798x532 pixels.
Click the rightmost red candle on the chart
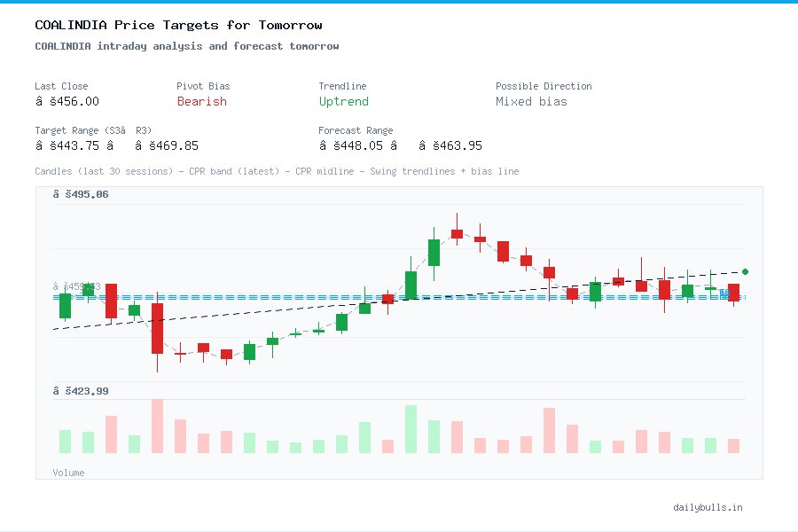733,293
